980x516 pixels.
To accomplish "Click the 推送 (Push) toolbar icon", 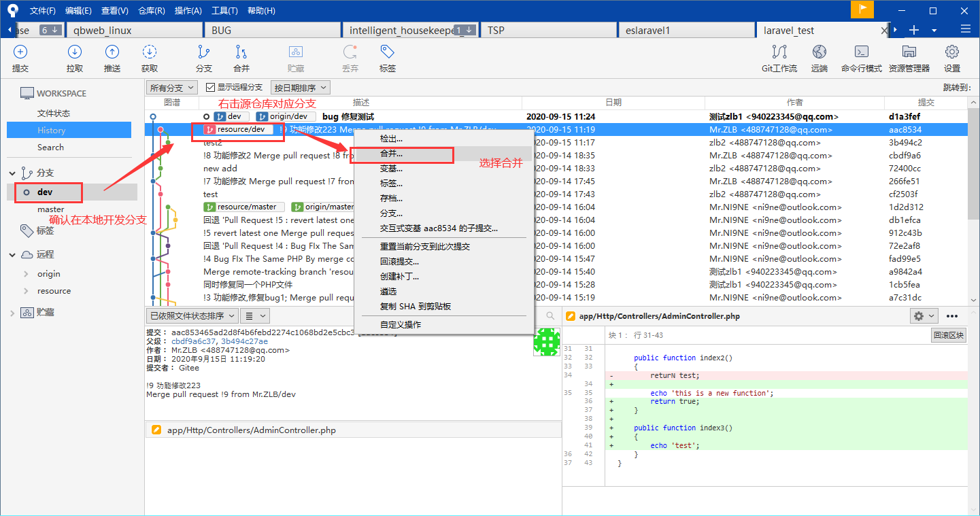I will (112, 52).
